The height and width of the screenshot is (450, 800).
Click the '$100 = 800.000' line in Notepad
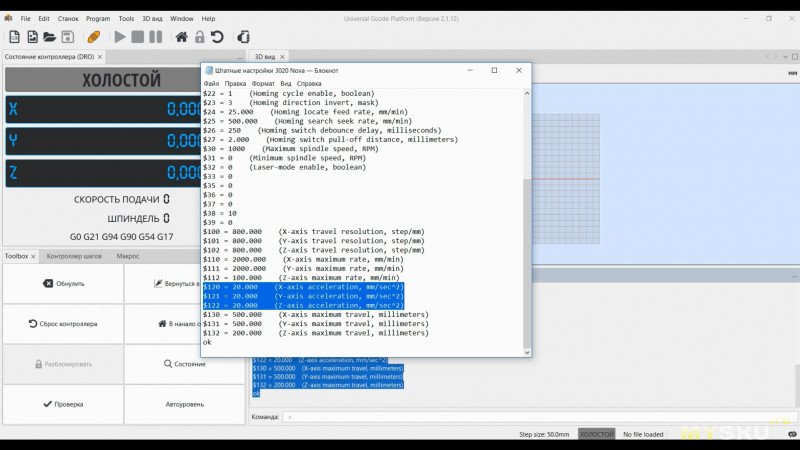point(314,232)
